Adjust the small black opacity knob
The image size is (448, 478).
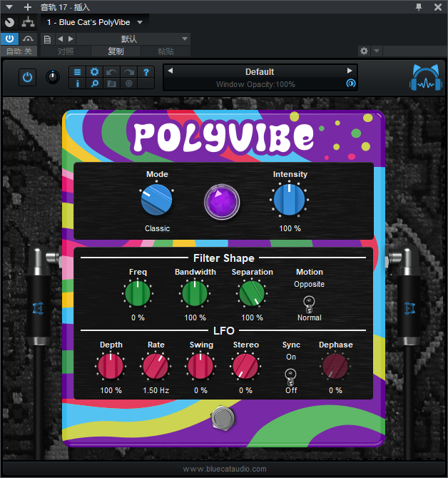(53, 77)
